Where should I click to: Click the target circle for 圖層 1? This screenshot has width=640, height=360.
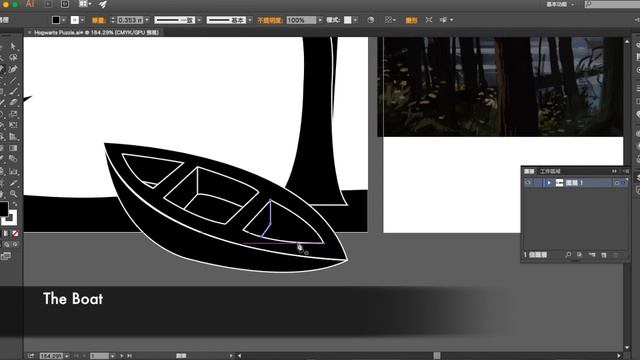pyautogui.click(x=617, y=183)
